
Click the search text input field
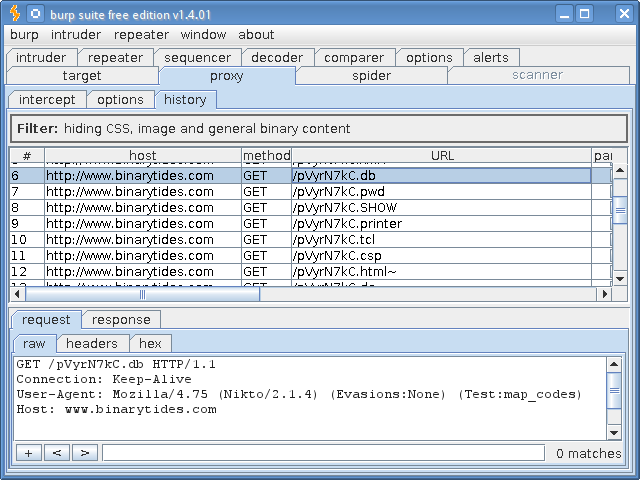pyautogui.click(x=322, y=453)
